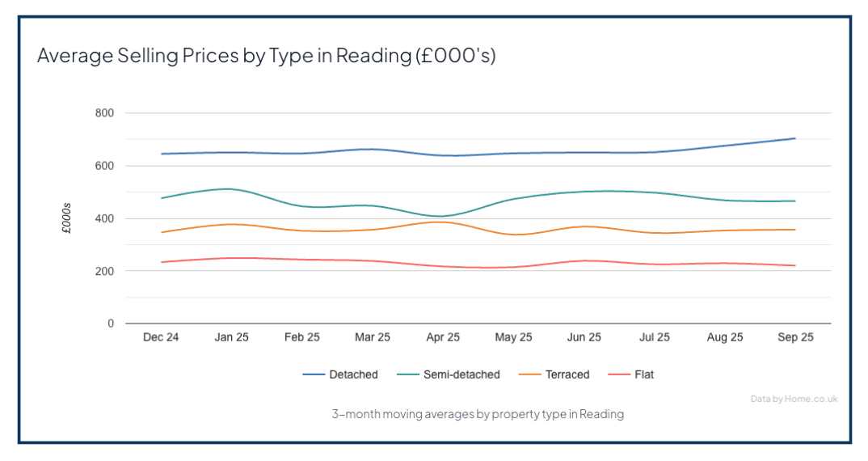The height and width of the screenshot is (461, 868).
Task: Click Detached line's end point at Sep 25
Action: 795,138
